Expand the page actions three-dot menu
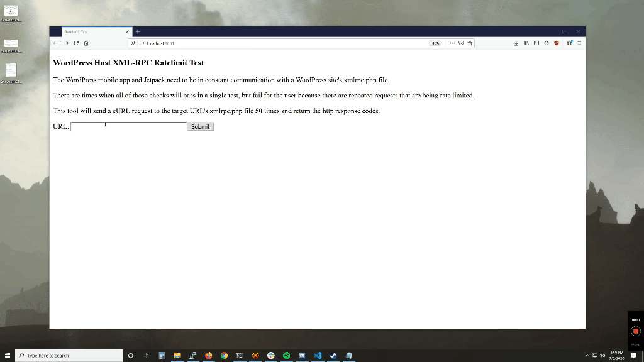 pos(452,43)
